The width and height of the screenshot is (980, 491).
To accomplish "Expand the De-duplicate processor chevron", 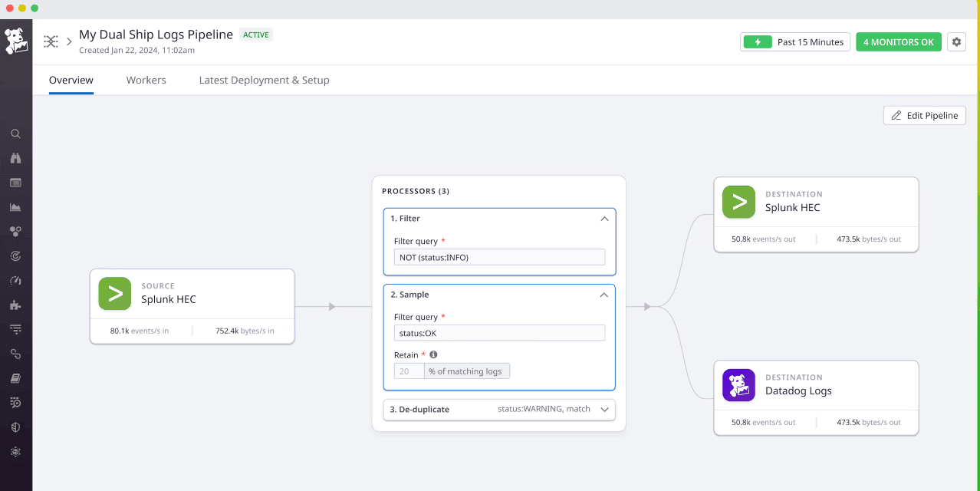I will 604,410.
